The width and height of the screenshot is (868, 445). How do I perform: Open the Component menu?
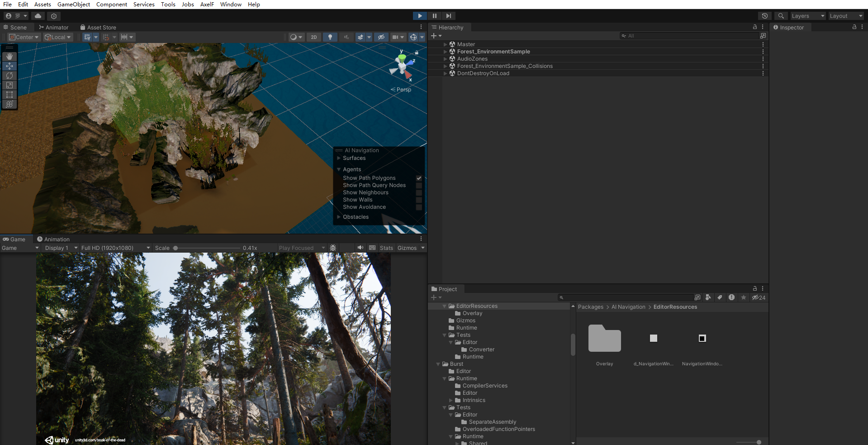click(112, 4)
